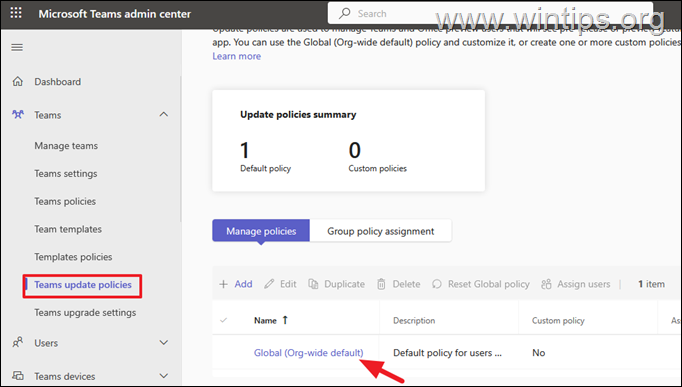Click the plus icon to add policy
Screen dimensions: 682x387
click(x=224, y=284)
